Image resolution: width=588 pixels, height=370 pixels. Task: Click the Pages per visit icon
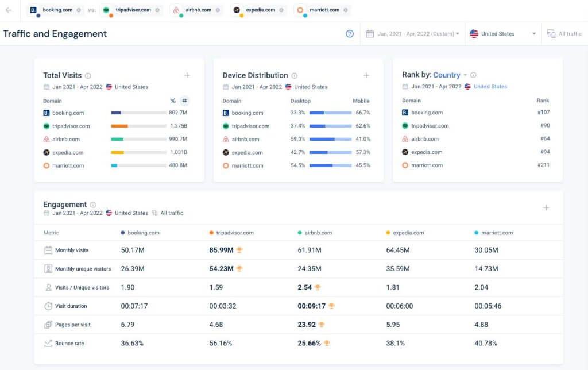click(x=48, y=325)
